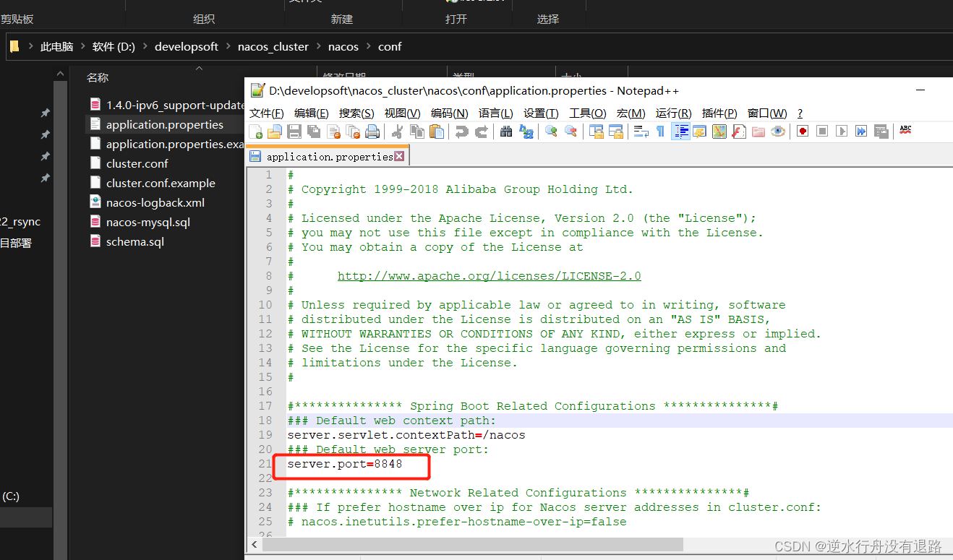The height and width of the screenshot is (560, 953).
Task: Open User Defined Language icon
Action: point(699,132)
